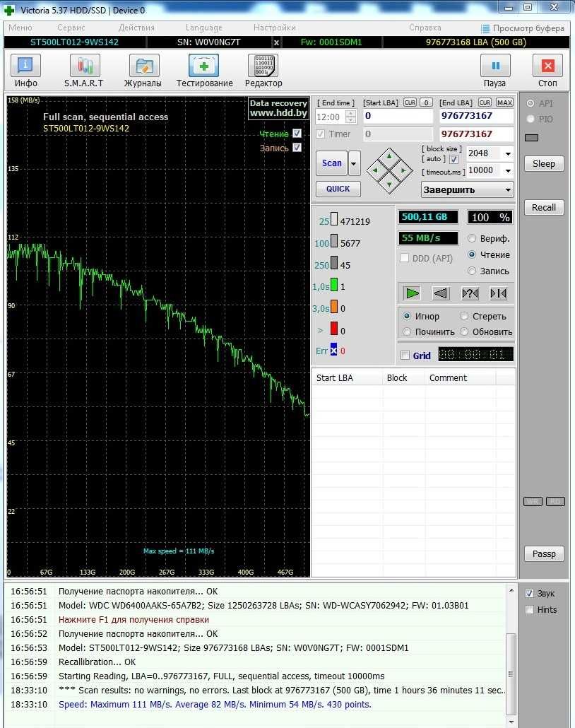Viewport: 575px width, 728px height.
Task: Open the Действия menu
Action: coord(136,28)
